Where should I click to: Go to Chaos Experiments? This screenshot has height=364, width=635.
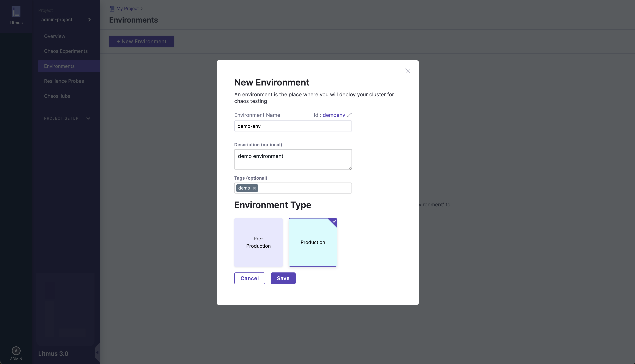(66, 51)
